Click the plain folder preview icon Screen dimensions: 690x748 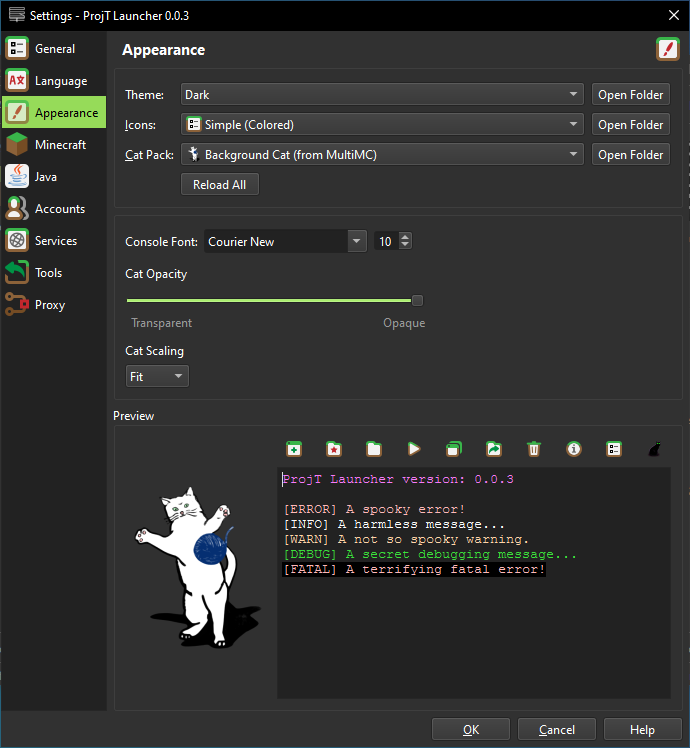[x=374, y=449]
